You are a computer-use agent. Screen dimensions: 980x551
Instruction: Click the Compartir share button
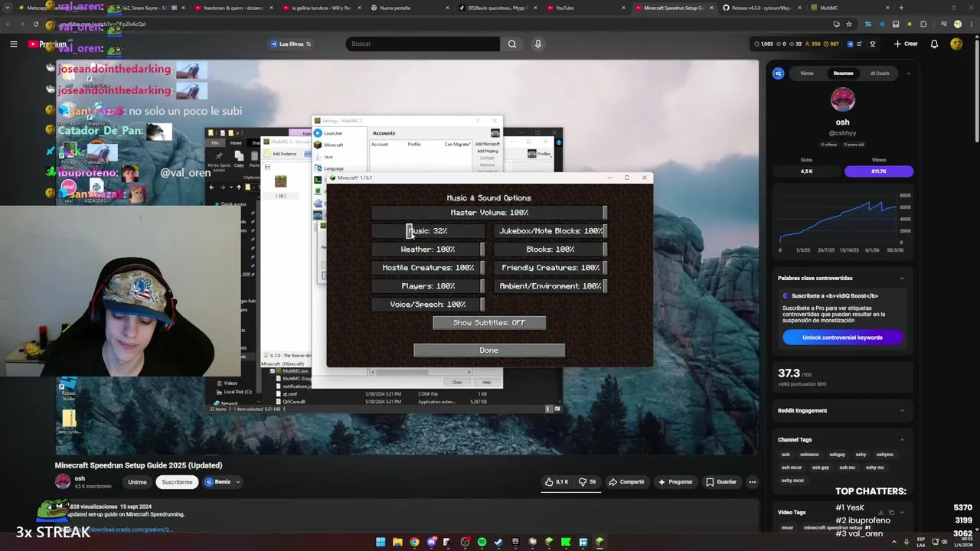tap(626, 482)
